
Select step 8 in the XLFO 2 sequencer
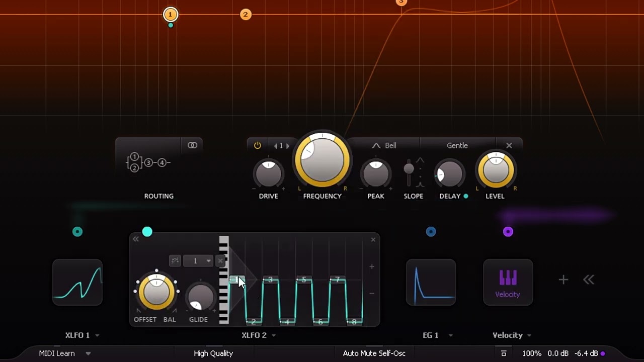[x=354, y=321]
